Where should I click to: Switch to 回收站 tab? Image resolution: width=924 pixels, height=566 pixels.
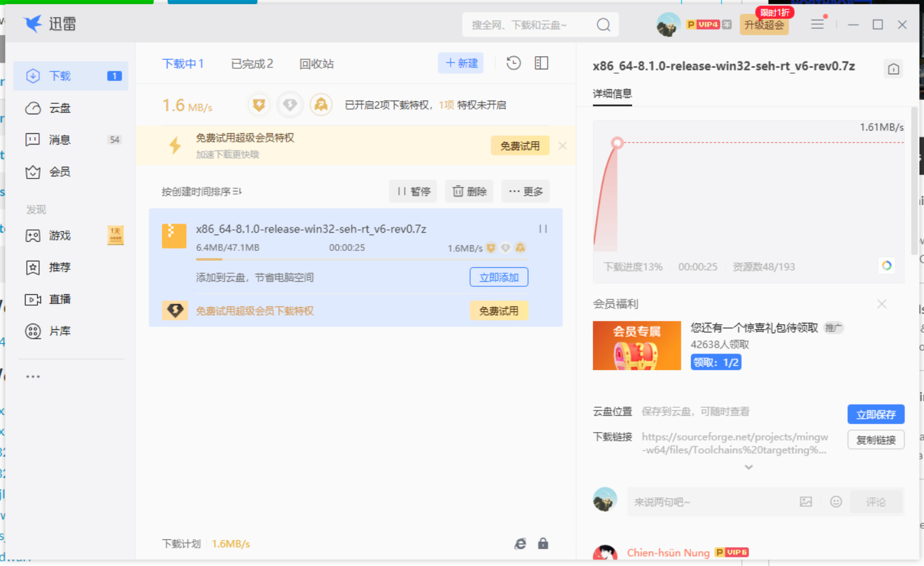coord(317,63)
